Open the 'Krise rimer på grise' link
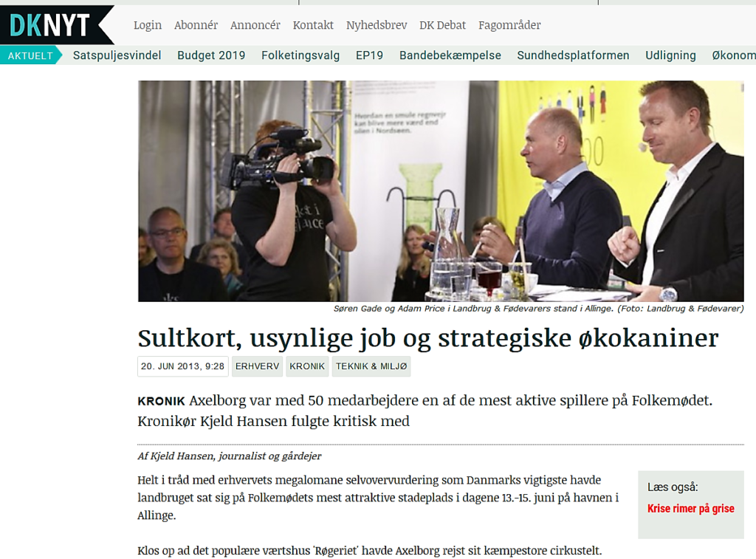Screen dimensions: 756x559 click(690, 508)
